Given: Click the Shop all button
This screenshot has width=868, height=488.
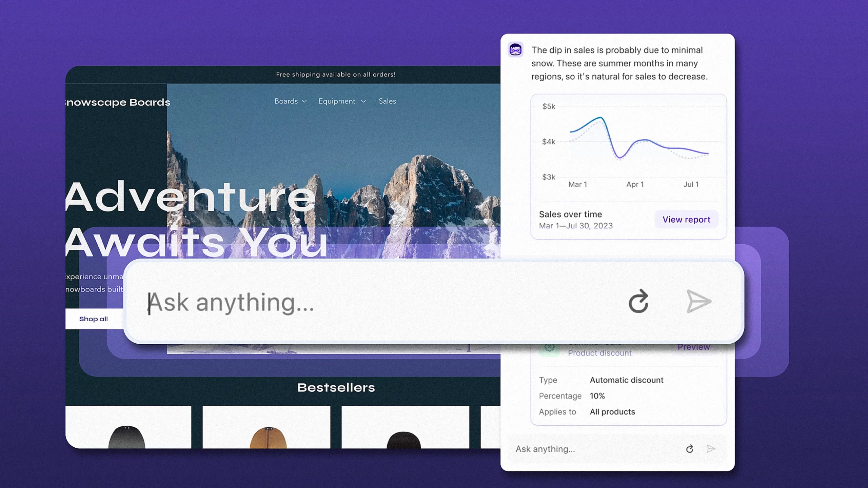Looking at the screenshot, I should coord(93,319).
